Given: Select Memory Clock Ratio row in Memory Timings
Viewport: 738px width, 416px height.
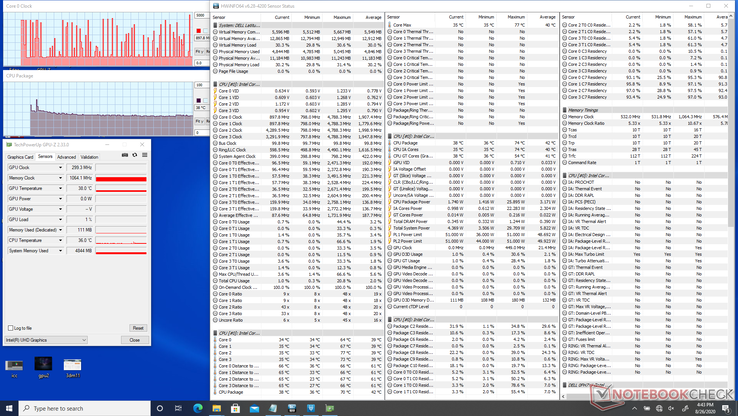Looking at the screenshot, I should [x=645, y=123].
